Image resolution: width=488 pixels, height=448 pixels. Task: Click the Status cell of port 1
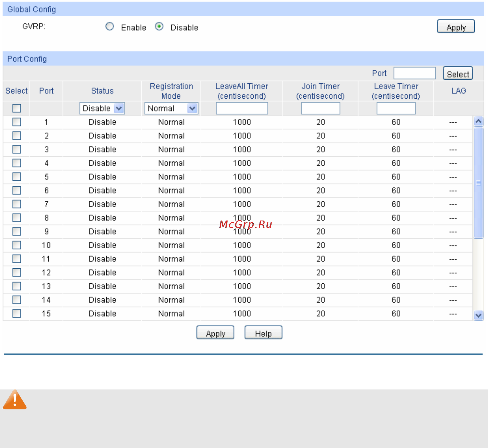point(102,122)
